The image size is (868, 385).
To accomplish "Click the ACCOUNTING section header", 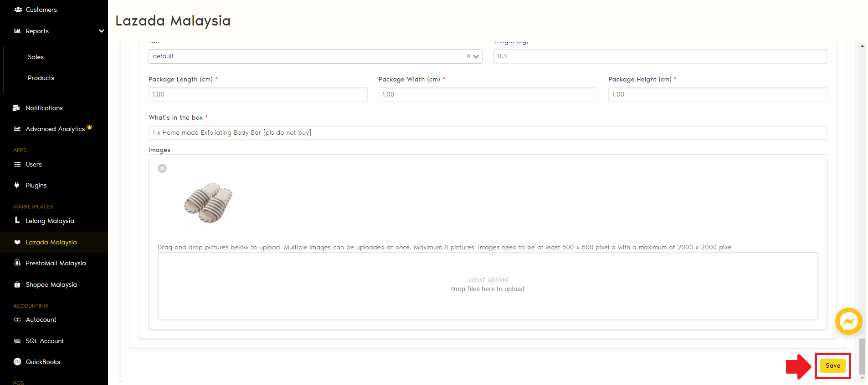I will click(31, 306).
